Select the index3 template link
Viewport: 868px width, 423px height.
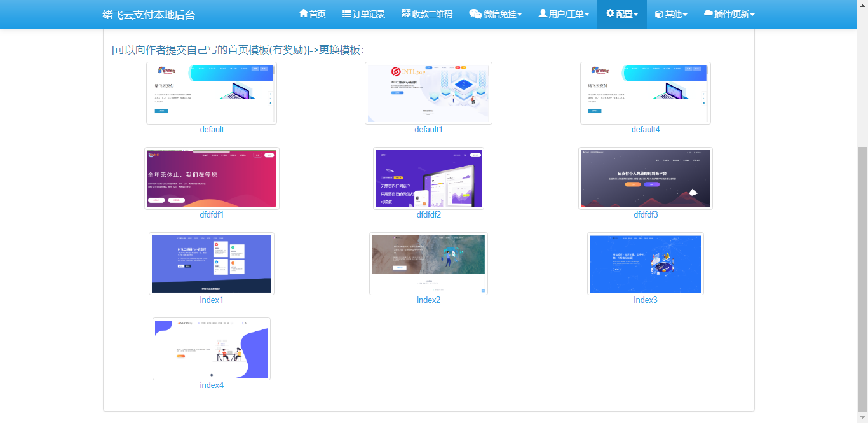[x=645, y=300]
